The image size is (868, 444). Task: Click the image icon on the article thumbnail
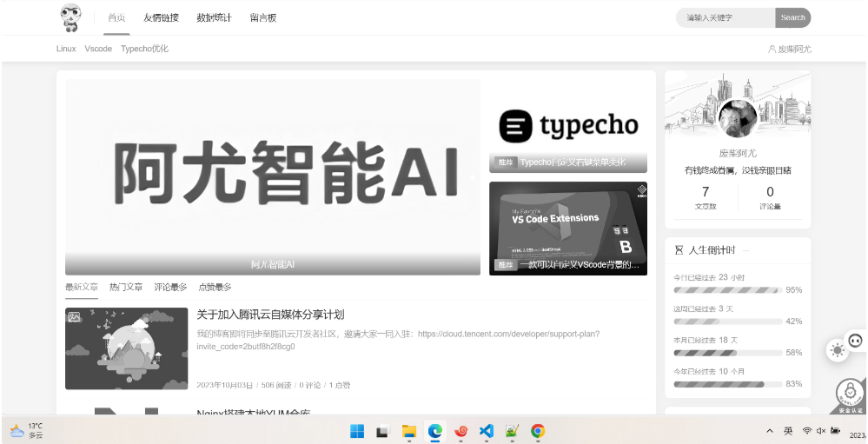74,316
